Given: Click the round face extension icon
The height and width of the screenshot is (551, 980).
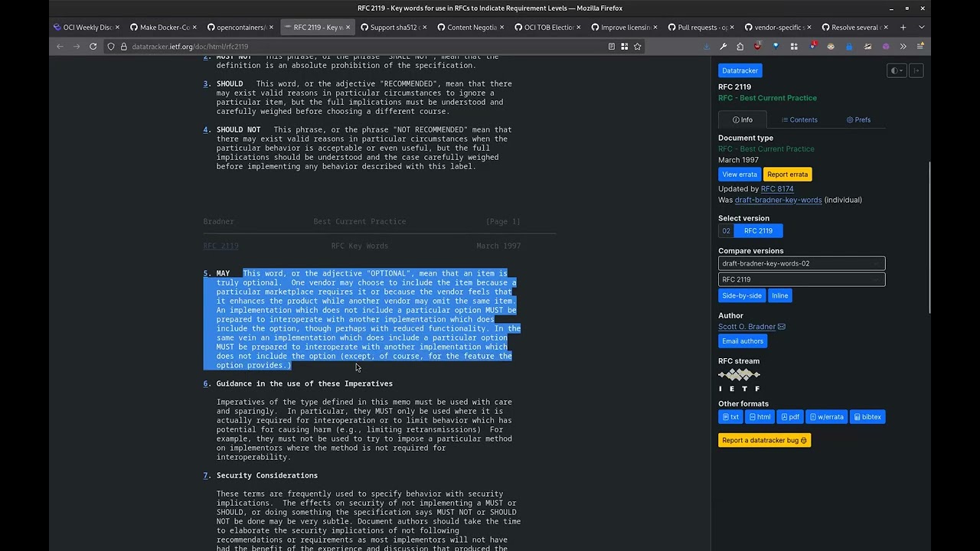Looking at the screenshot, I should point(831,47).
